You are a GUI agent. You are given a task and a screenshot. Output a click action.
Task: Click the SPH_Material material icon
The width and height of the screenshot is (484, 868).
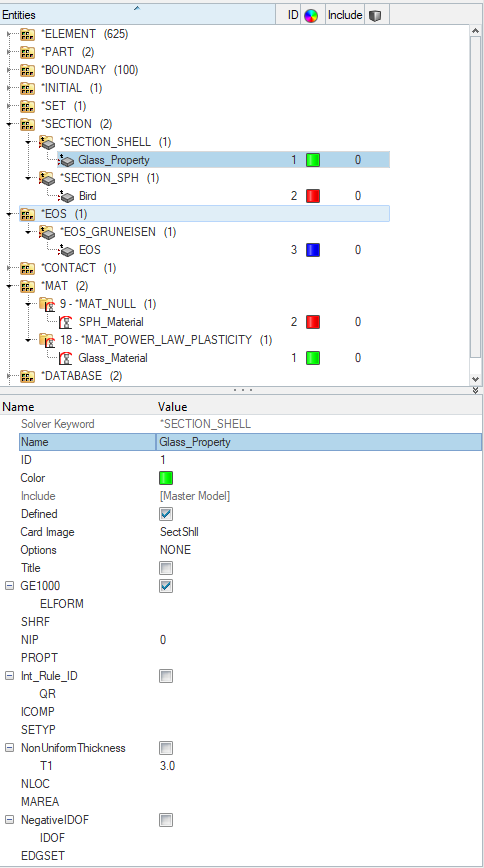click(66, 322)
